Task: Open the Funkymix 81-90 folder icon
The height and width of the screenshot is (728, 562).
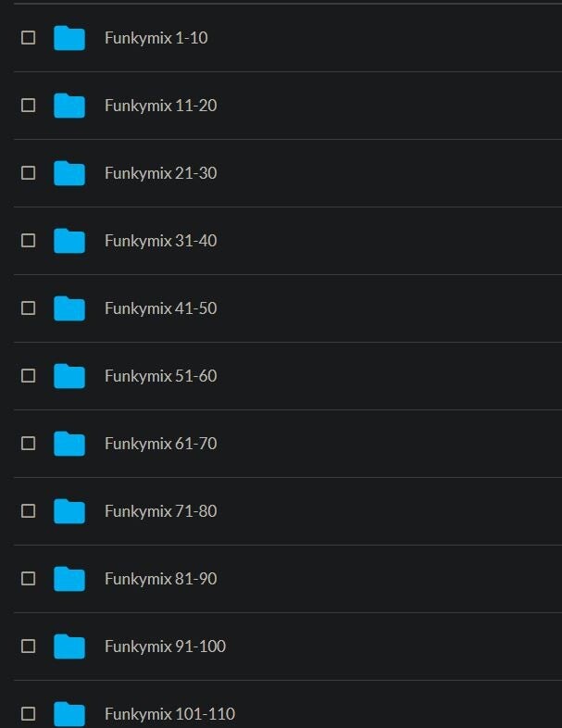Action: [69, 579]
